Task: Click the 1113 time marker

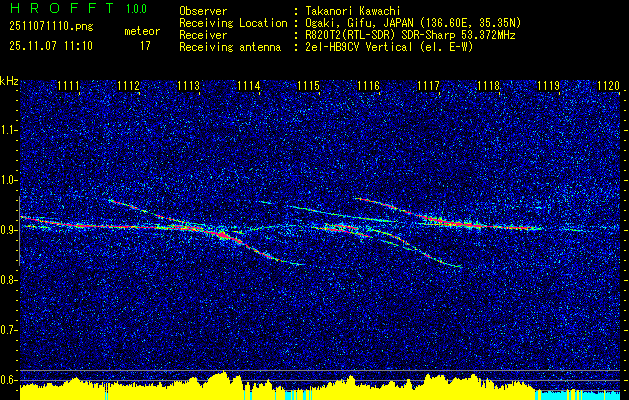Action: coord(189,86)
